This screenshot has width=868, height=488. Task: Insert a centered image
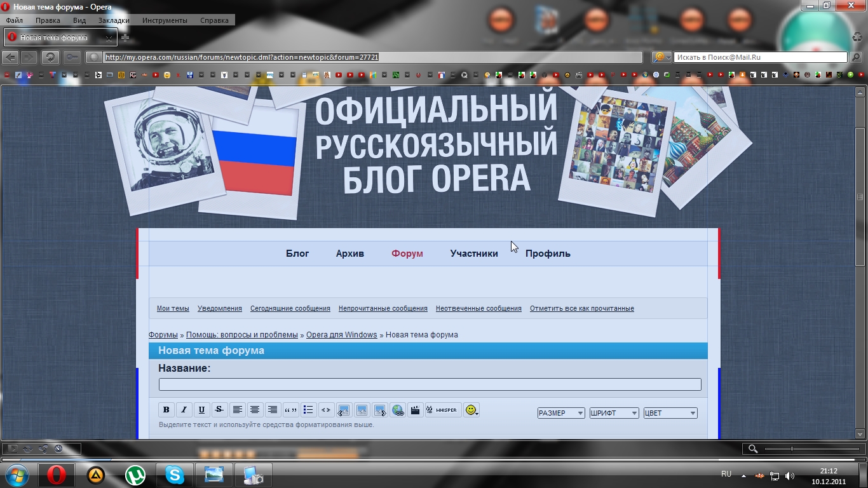[362, 410]
